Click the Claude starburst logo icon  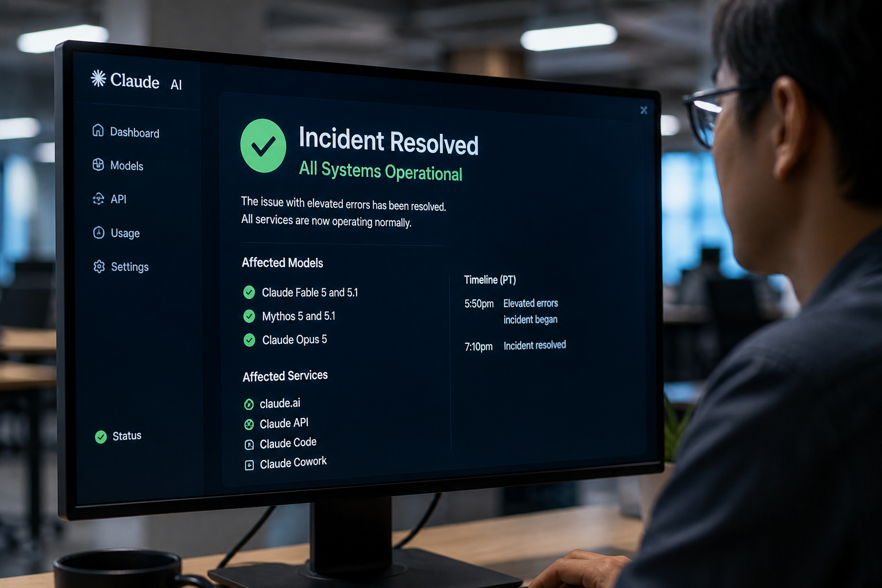coord(98,78)
